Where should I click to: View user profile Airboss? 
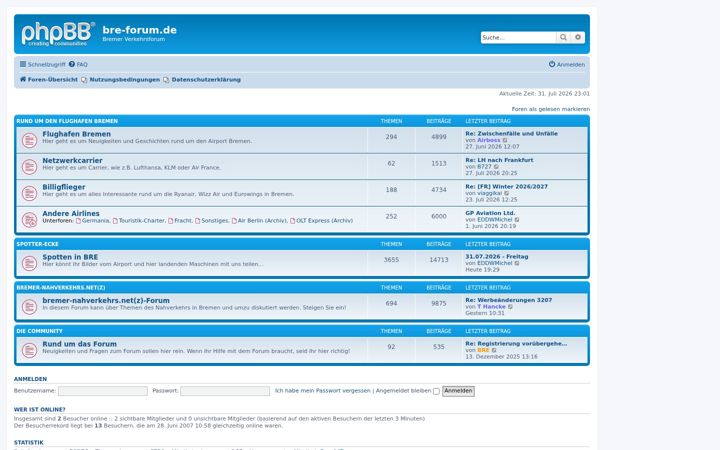point(489,140)
